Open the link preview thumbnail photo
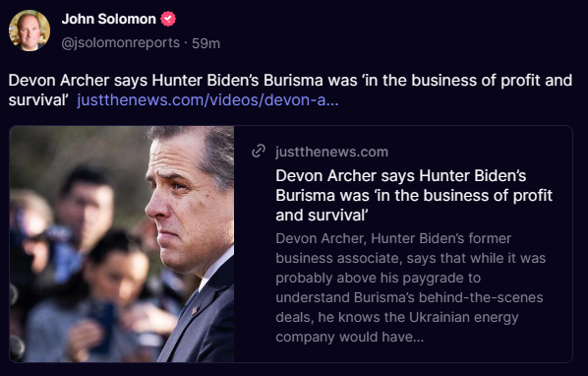This screenshot has width=588, height=376. point(122,244)
